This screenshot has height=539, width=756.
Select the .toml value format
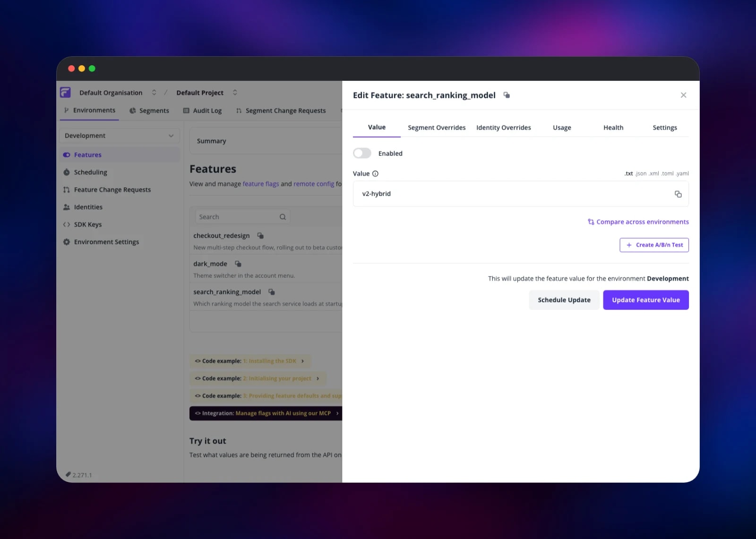coord(667,173)
